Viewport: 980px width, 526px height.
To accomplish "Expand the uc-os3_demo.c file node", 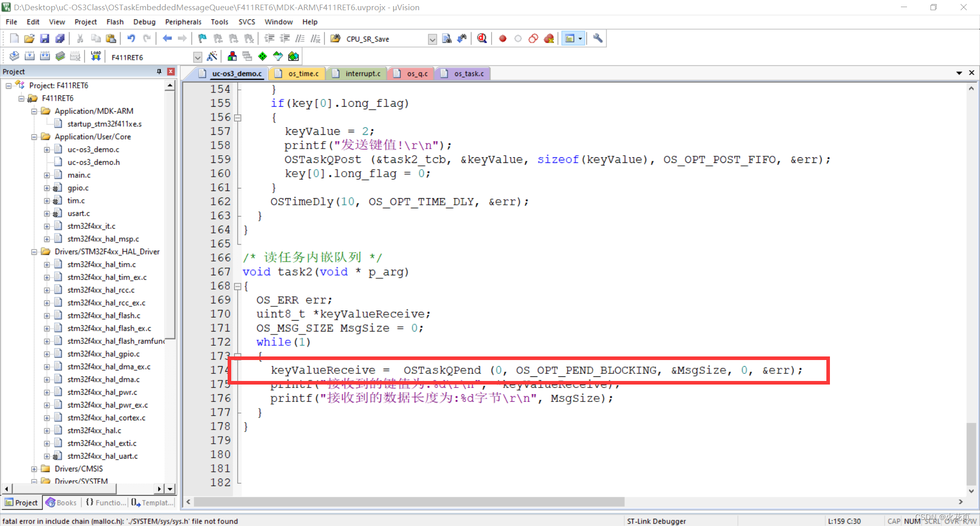I will (x=47, y=150).
